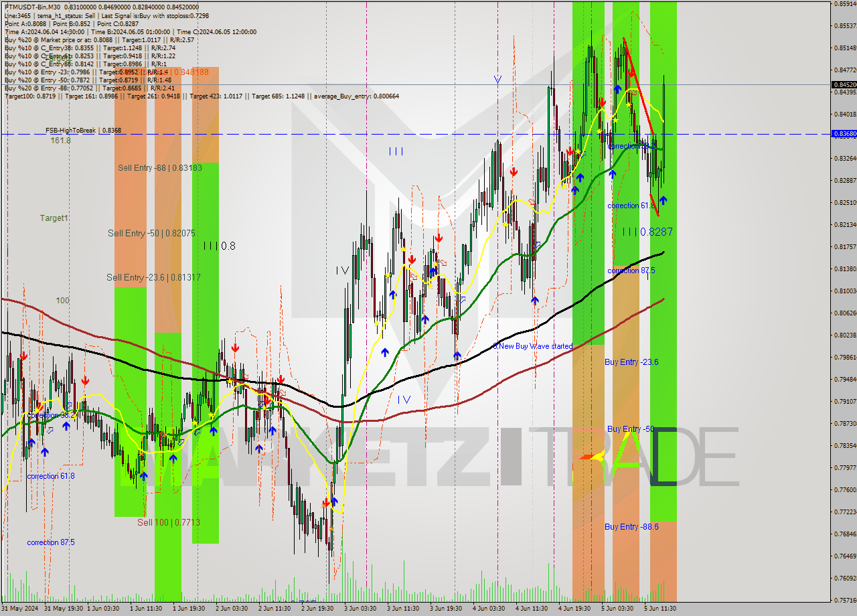The height and width of the screenshot is (616, 857).
Task: Click the 'Buy %20 @ Entry -88: 0.77052' line
Action: tap(90, 88)
